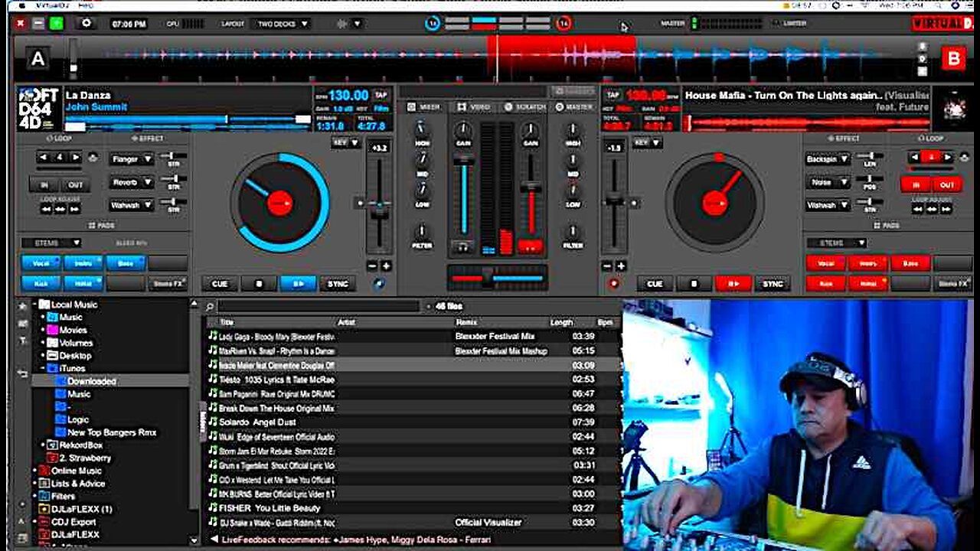Switch to the VIDEO tab
The image size is (980, 551).
473,107
